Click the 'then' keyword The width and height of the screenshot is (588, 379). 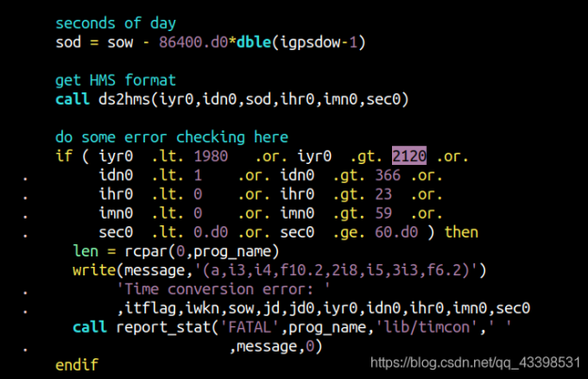(461, 232)
